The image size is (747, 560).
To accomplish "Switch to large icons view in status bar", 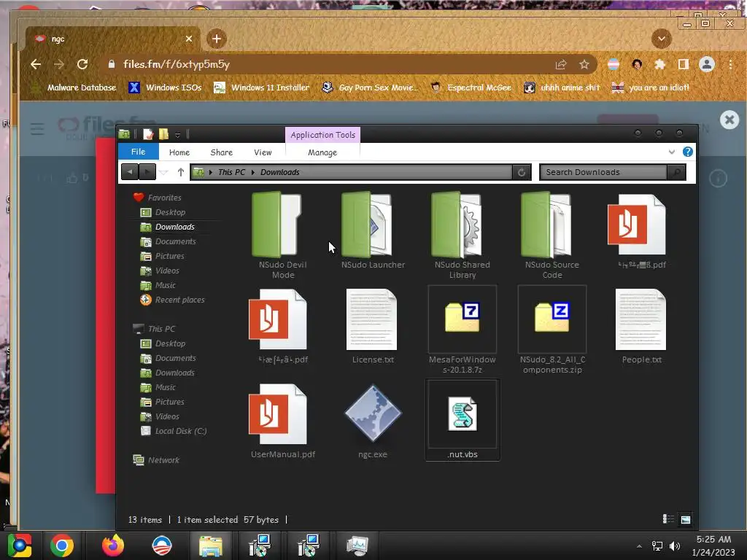I will 686,519.
